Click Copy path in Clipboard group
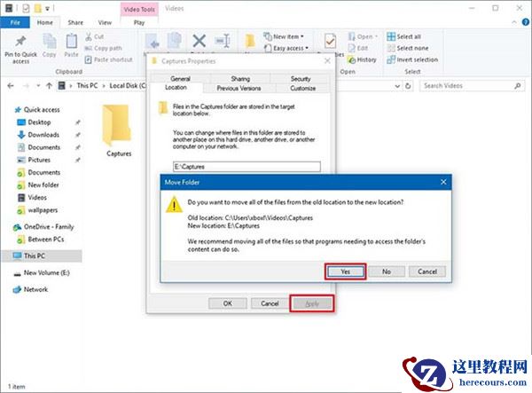The height and width of the screenshot is (393, 532). 103,48
